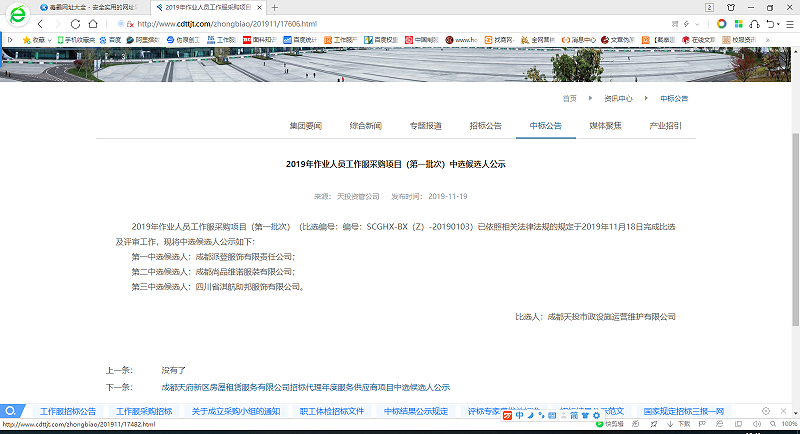Open a new tab with plus button
The image size is (800, 434).
coord(275,7)
